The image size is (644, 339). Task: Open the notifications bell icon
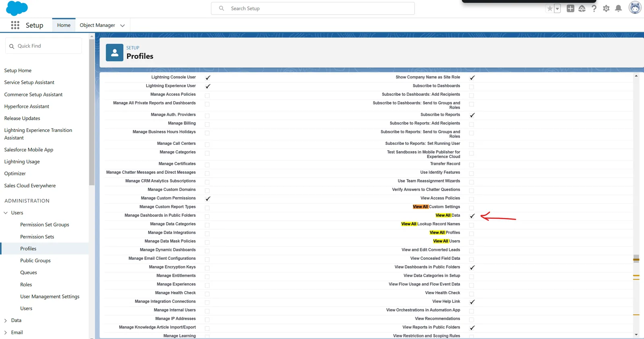tap(619, 8)
